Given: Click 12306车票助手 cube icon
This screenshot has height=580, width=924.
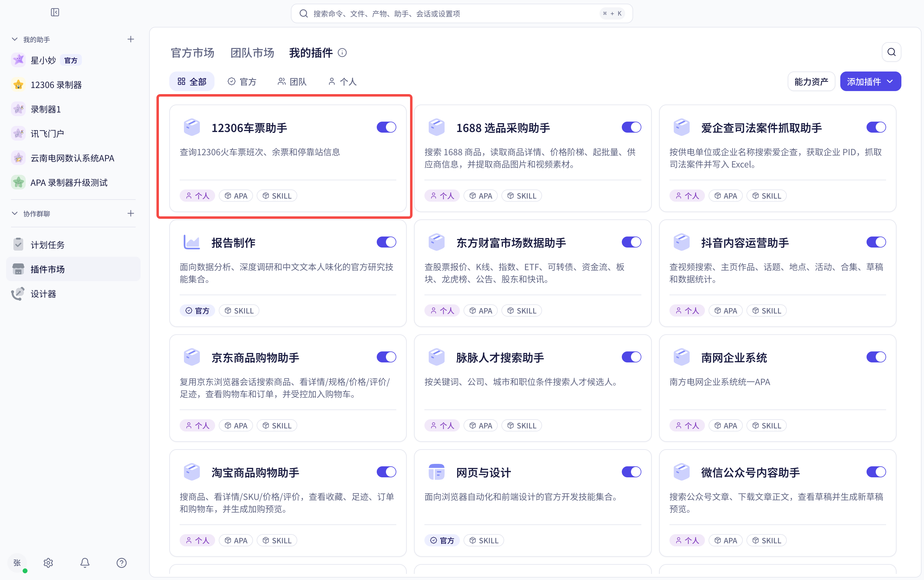Looking at the screenshot, I should (192, 127).
